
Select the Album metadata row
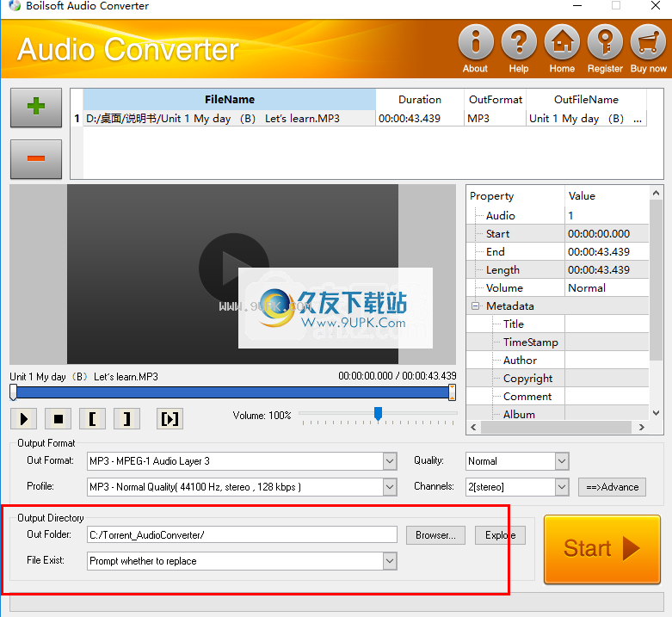coord(558,414)
